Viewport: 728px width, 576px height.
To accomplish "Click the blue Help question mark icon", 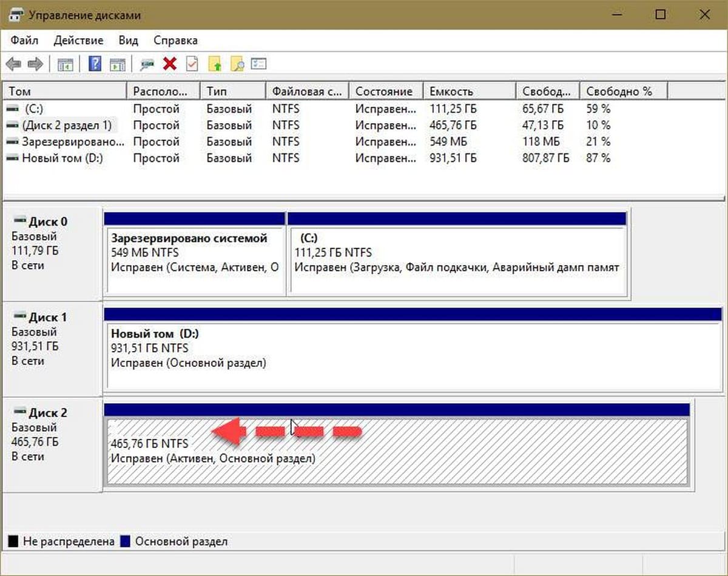I will 95,64.
